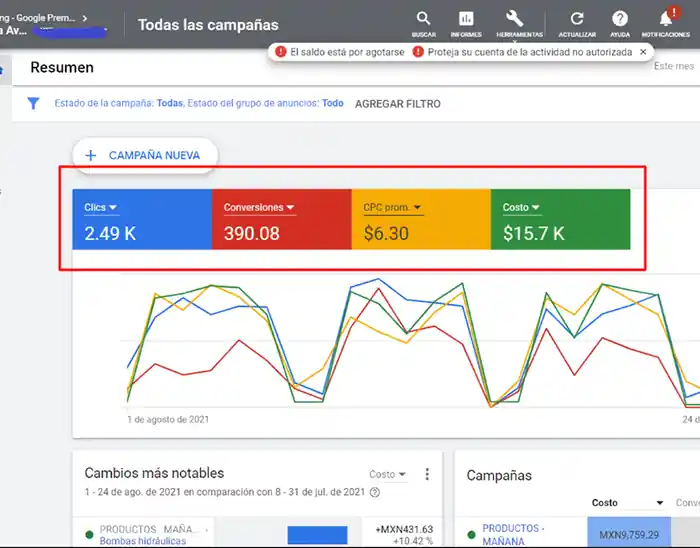700x548 pixels.
Task: Click the date comparison help icon
Action: coord(375,492)
